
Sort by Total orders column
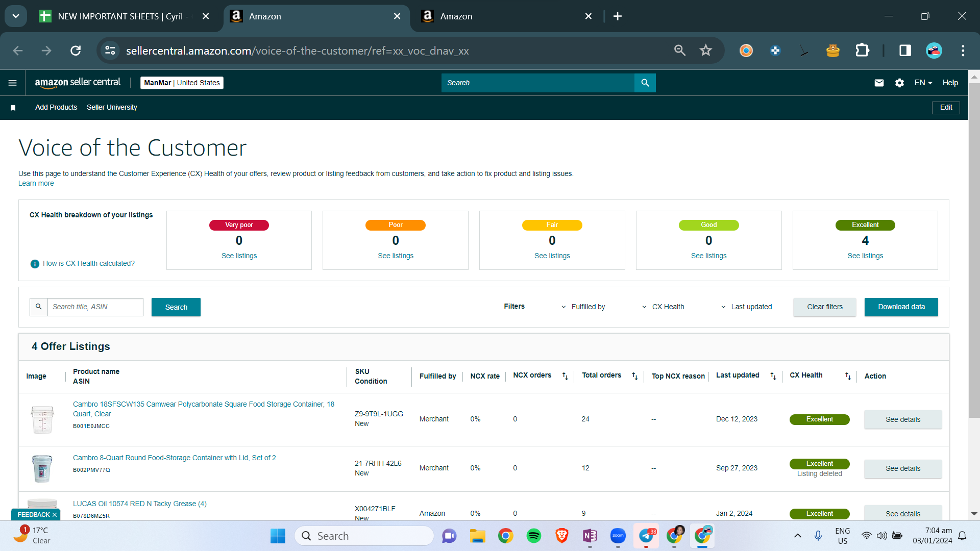[x=635, y=376]
